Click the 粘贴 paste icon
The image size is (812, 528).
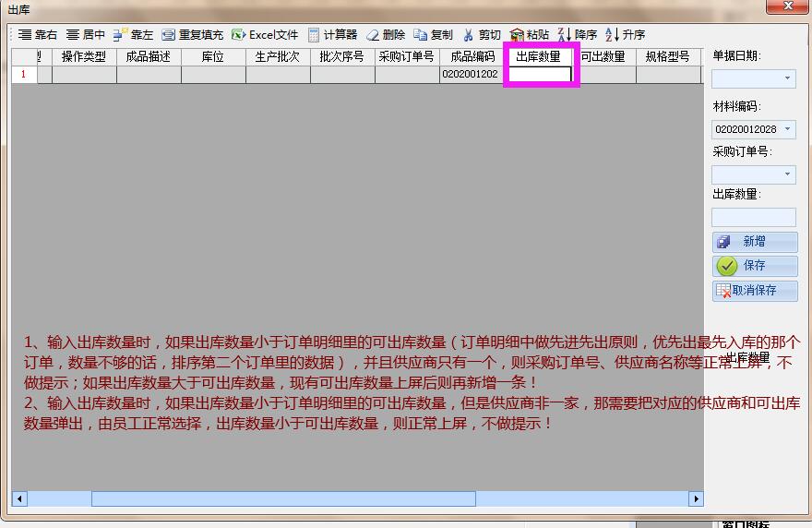(517, 35)
